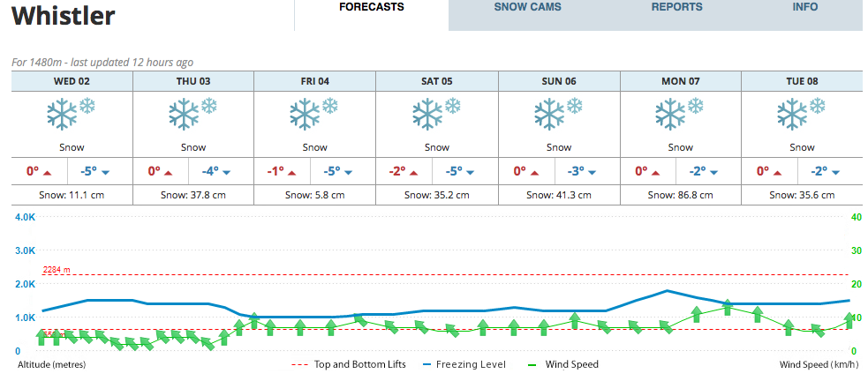Image resolution: width=868 pixels, height=381 pixels.
Task: Open the Info tab
Action: tap(805, 7)
